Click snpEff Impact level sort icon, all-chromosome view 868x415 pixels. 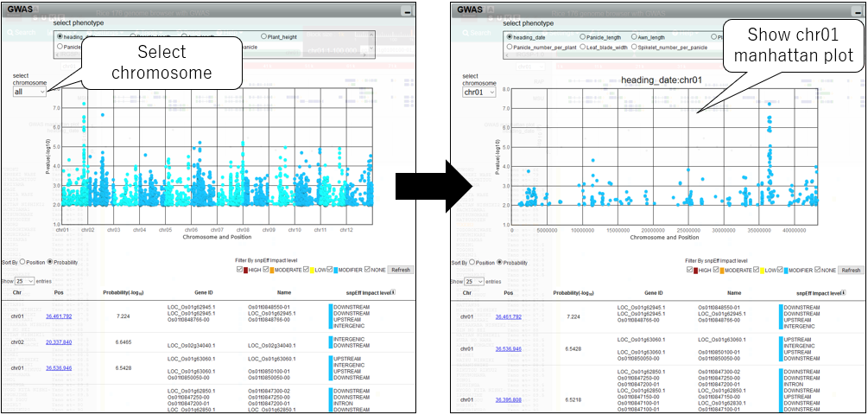(393, 292)
